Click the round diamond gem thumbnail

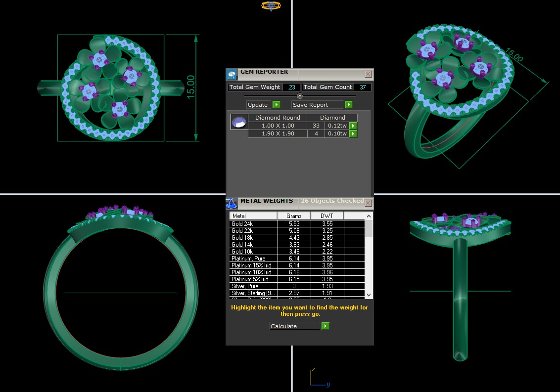tap(239, 122)
